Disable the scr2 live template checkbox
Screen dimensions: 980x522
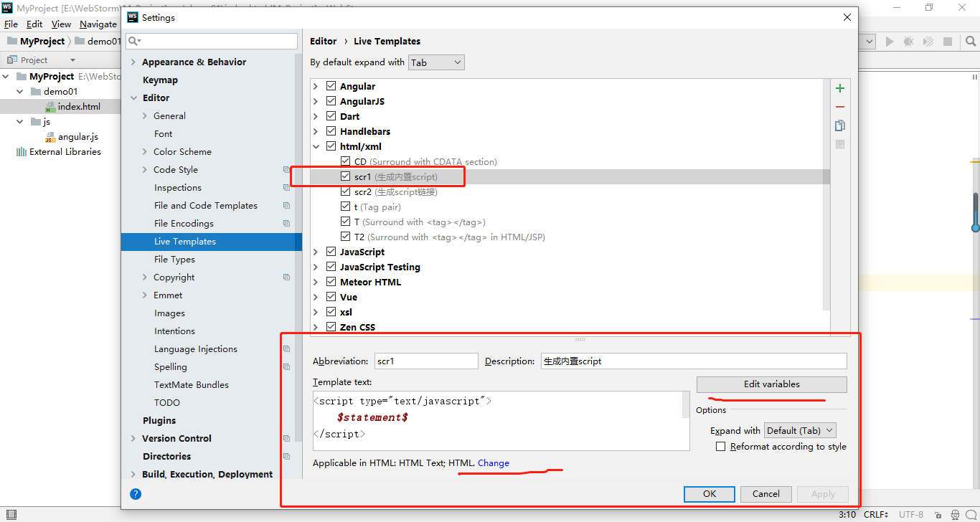[346, 191]
